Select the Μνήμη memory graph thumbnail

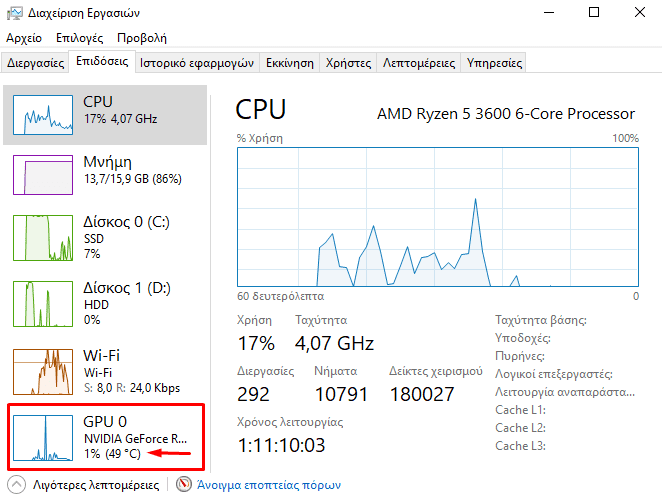tap(43, 175)
